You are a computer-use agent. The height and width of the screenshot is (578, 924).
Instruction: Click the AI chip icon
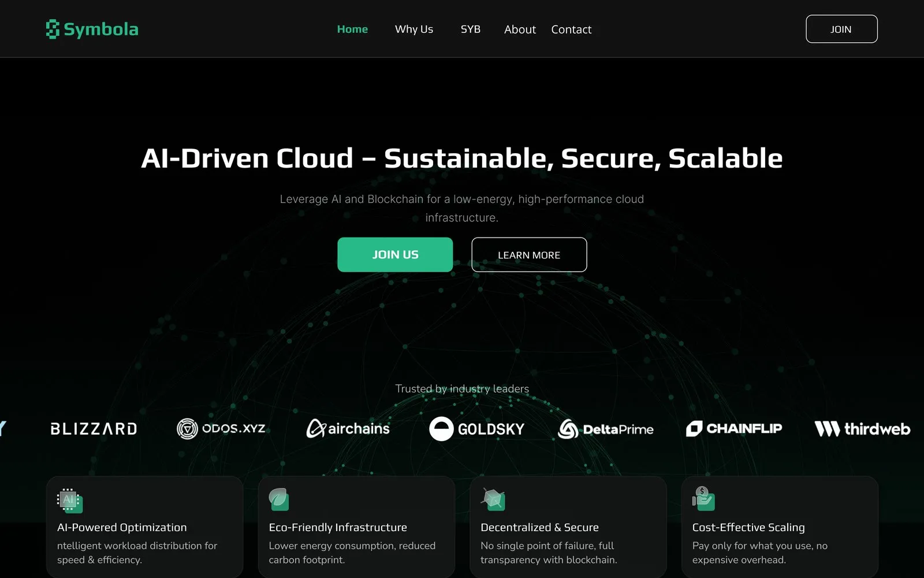point(70,501)
